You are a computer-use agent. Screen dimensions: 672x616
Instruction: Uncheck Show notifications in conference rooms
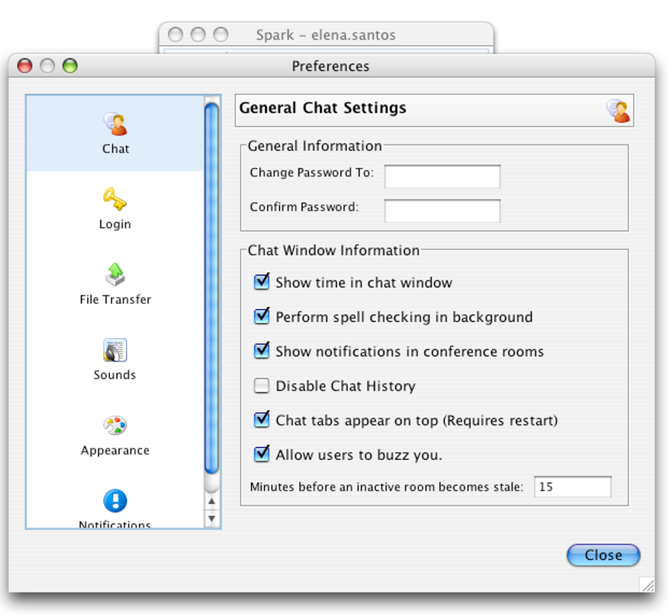(x=262, y=350)
